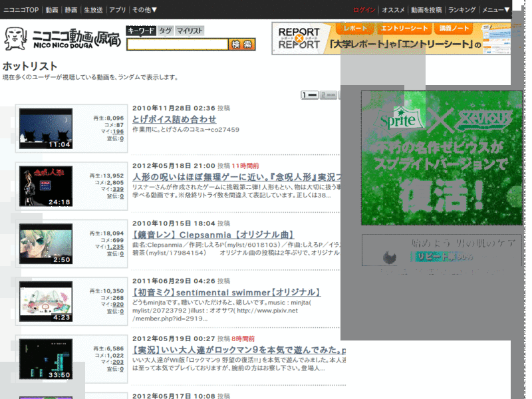Open 人形の呪いはほぼ無理ゲーに近い title link

click(237, 177)
